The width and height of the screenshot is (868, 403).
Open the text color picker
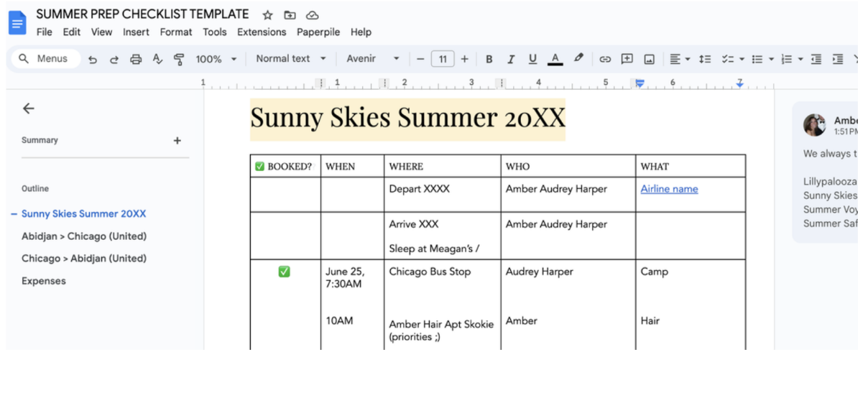click(x=555, y=60)
